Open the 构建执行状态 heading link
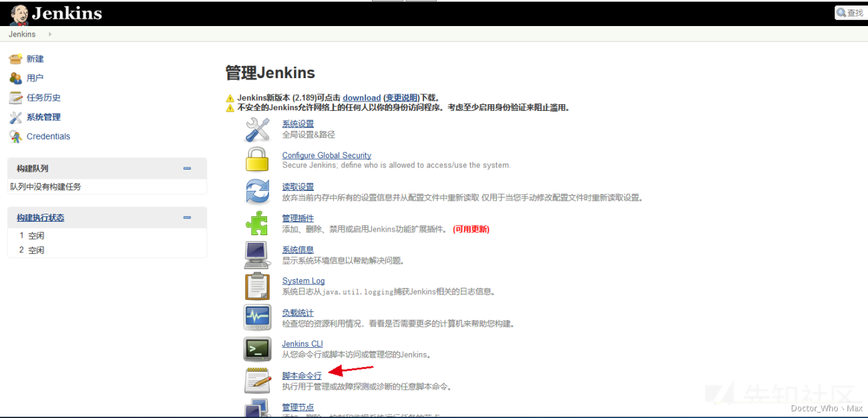Image resolution: width=868 pixels, height=418 pixels. coord(41,218)
